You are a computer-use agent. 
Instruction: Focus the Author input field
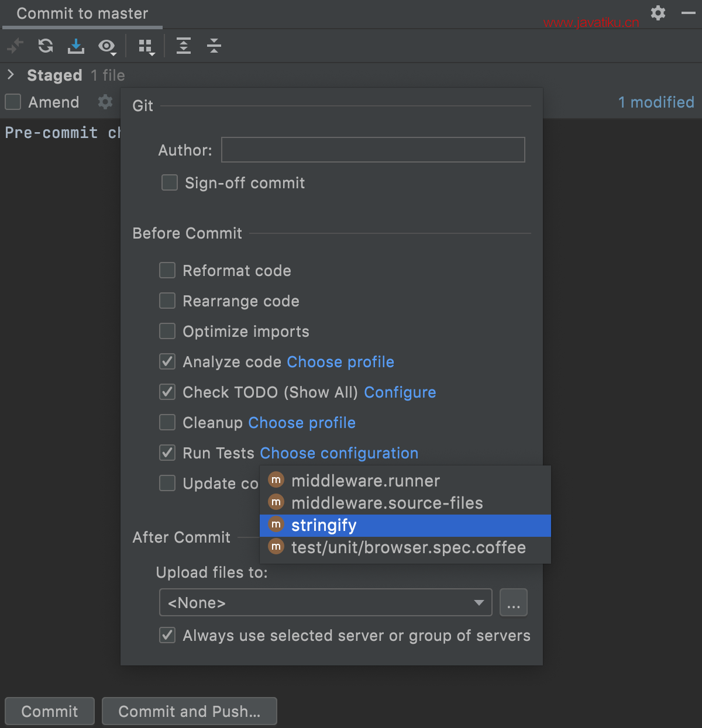click(373, 150)
